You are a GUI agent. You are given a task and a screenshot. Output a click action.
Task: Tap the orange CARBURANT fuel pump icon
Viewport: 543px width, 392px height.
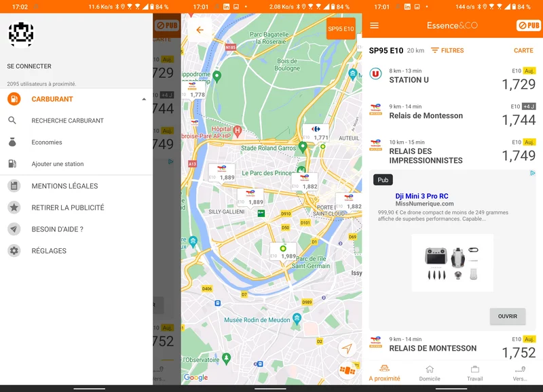pos(14,99)
